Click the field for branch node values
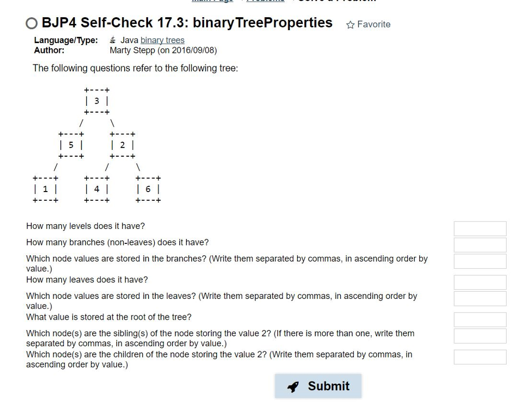This screenshot has height=410, width=532. [480, 261]
